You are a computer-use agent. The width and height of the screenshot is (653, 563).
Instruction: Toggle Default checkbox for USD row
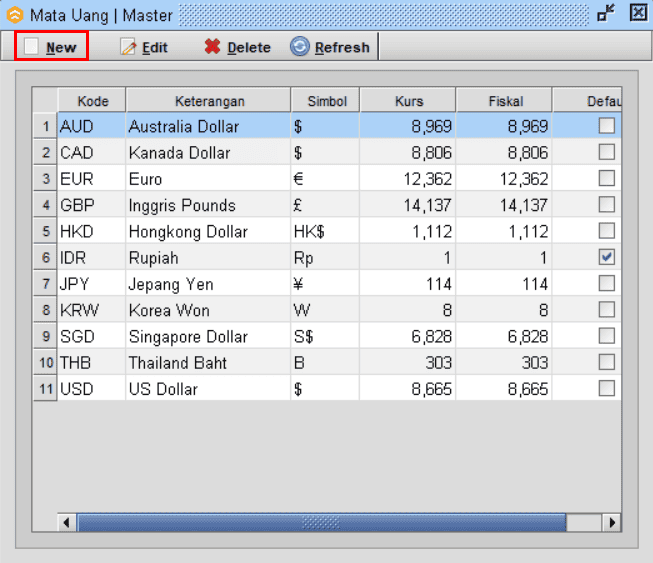click(x=606, y=388)
